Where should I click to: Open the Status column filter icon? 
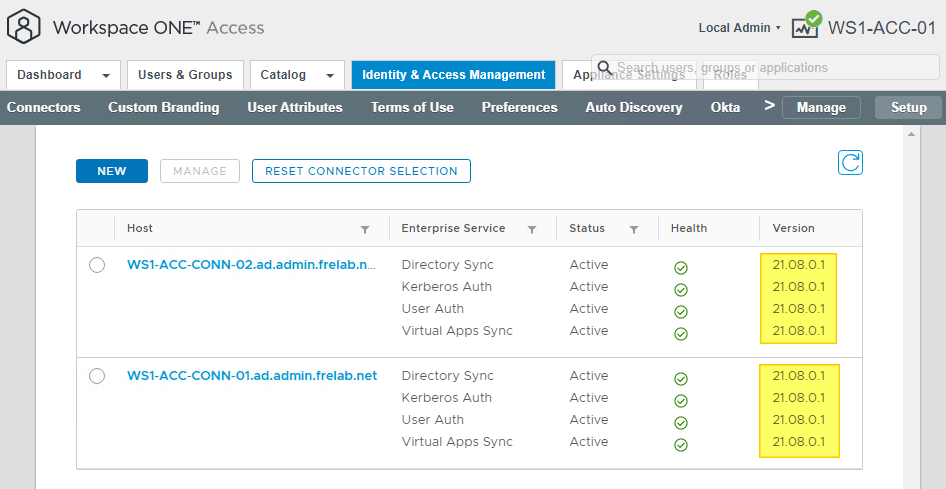(x=634, y=229)
